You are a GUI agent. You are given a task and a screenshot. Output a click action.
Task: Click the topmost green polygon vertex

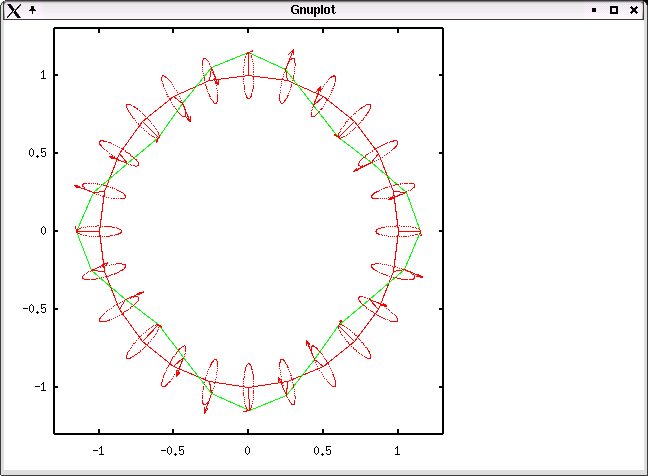[x=248, y=53]
